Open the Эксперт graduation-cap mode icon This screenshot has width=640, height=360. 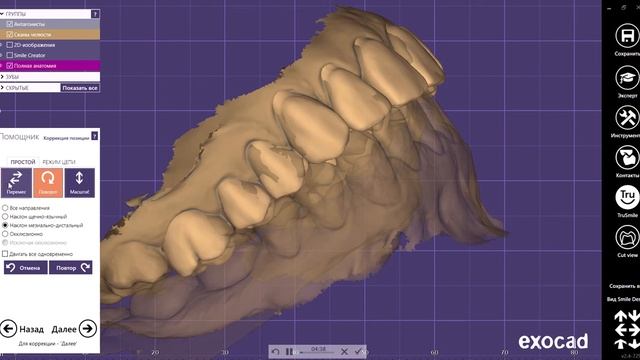(627, 78)
